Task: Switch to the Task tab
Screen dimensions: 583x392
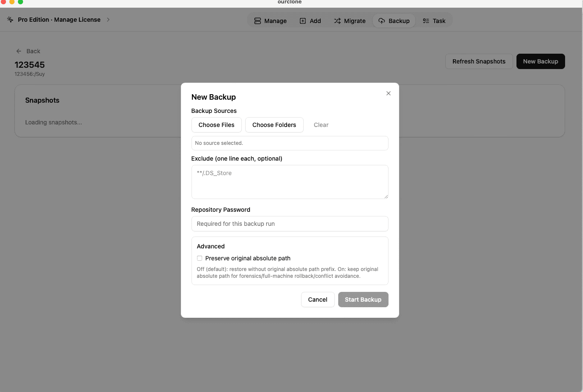Action: point(435,20)
